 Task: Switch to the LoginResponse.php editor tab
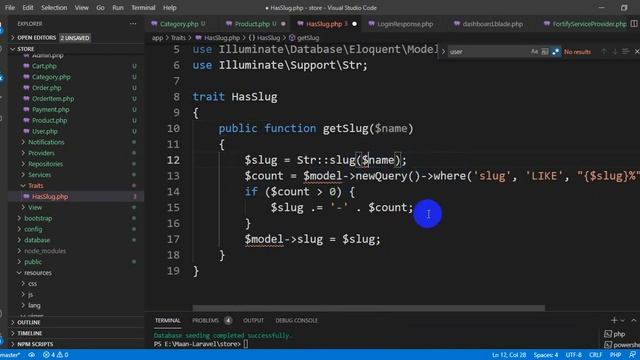coord(404,24)
